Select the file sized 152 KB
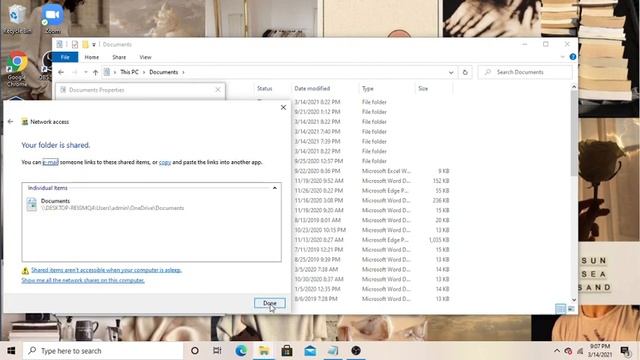This screenshot has width=640, height=360. [x=372, y=181]
